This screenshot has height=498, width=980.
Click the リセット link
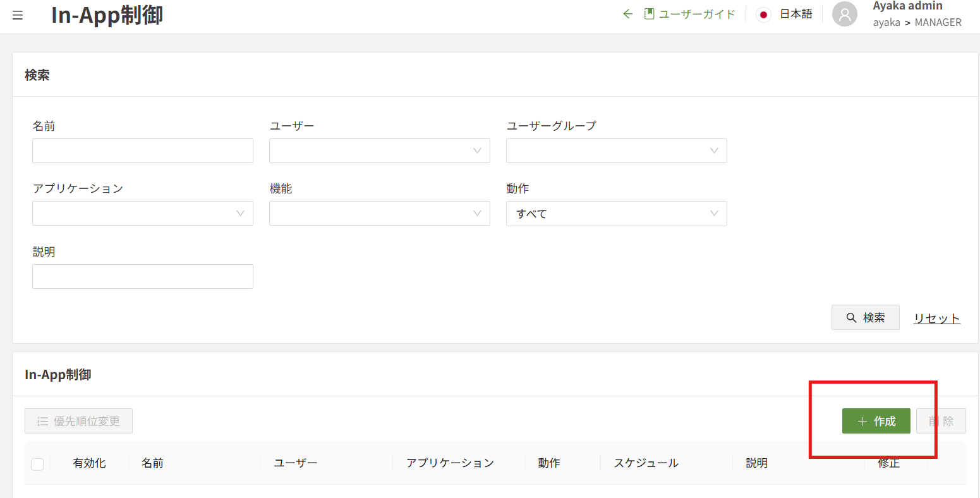(x=936, y=319)
